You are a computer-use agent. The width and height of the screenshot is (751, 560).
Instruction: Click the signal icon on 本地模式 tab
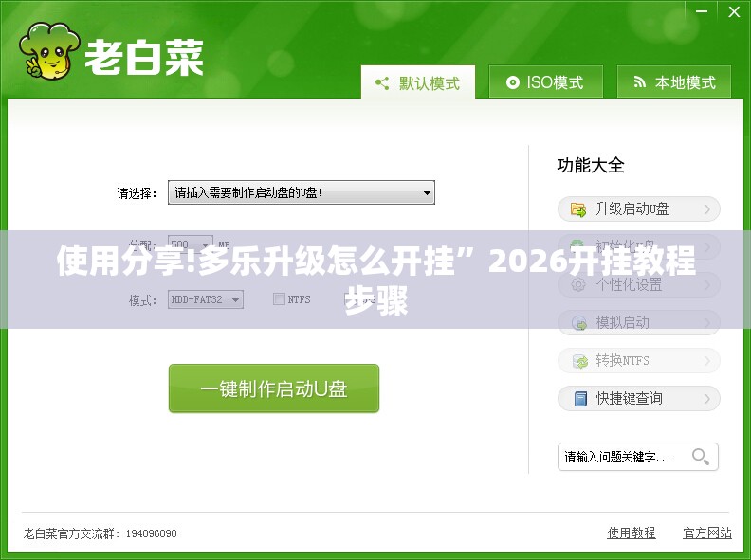point(640,82)
